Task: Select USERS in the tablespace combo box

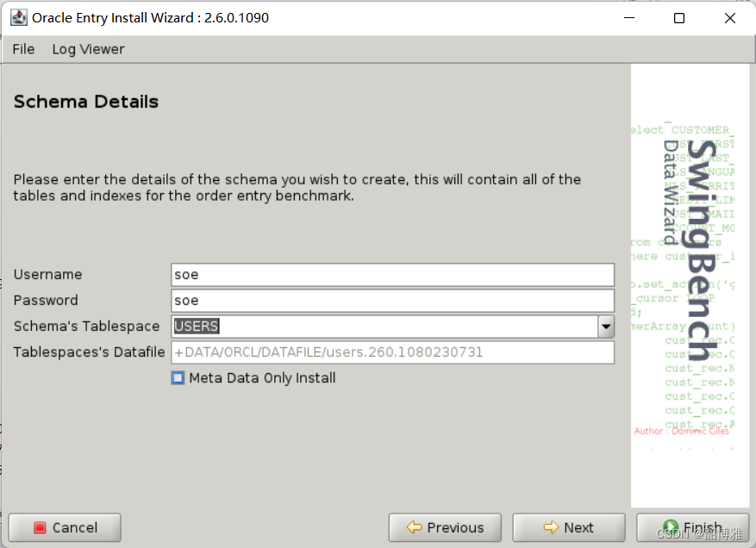Action: pyautogui.click(x=196, y=326)
